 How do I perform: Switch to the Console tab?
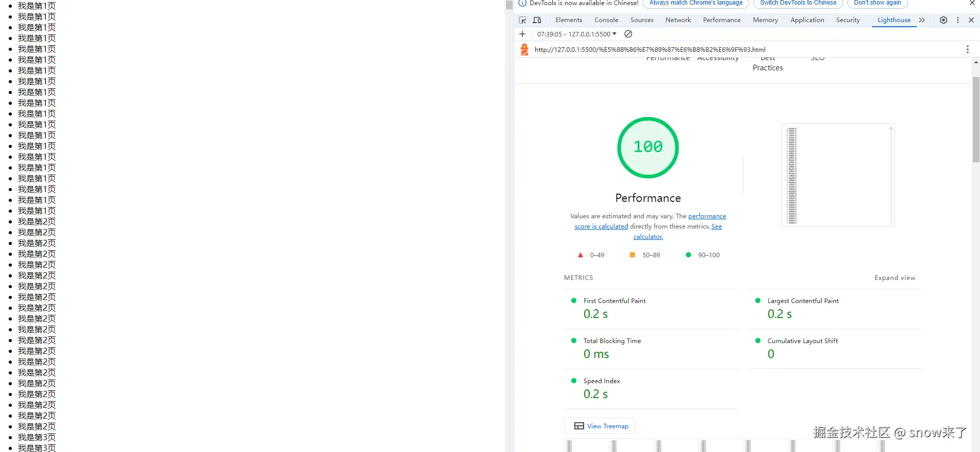[x=606, y=20]
